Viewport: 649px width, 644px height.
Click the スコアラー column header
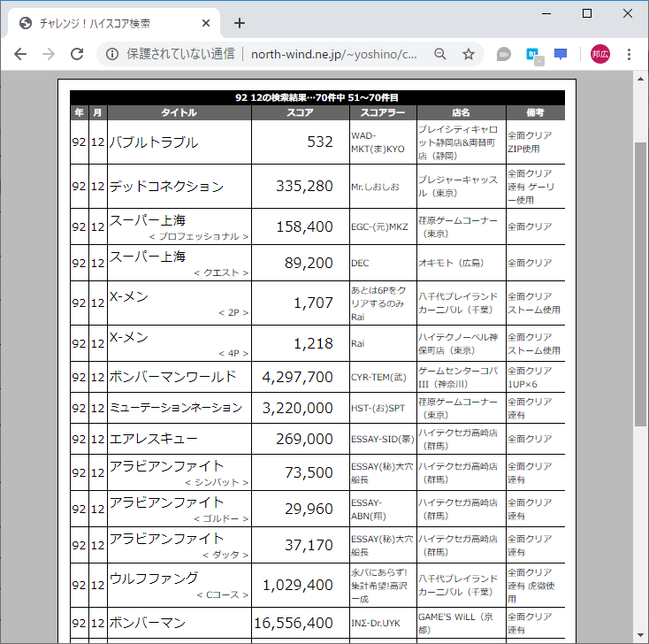[x=383, y=112]
